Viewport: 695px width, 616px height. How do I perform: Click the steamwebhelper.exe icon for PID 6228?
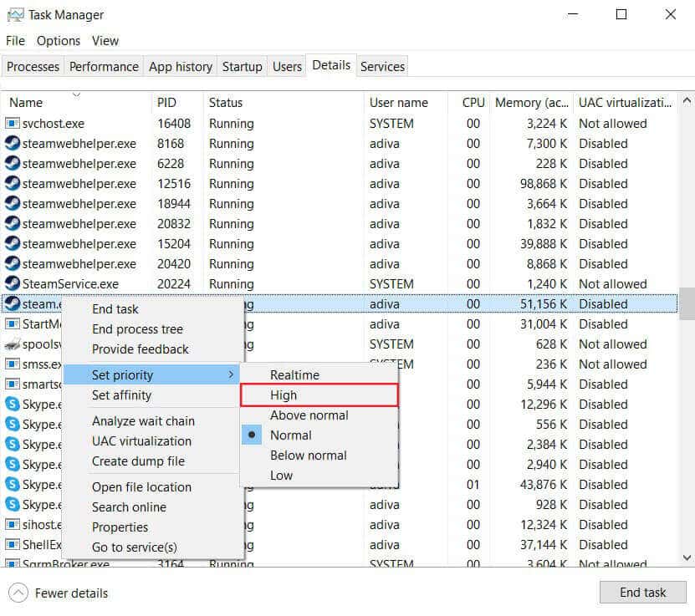click(13, 163)
